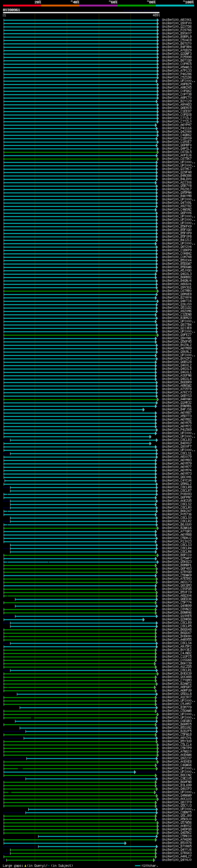Select the UniRef100_C4YCU4 label
197x868 pixels.
click(x=177, y=481)
